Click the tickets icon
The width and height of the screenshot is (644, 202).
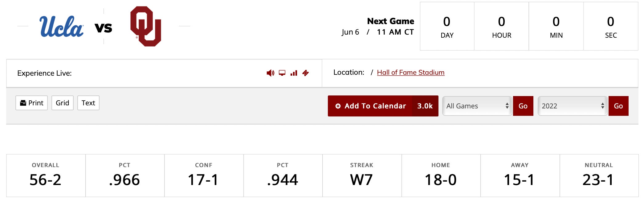(x=305, y=73)
